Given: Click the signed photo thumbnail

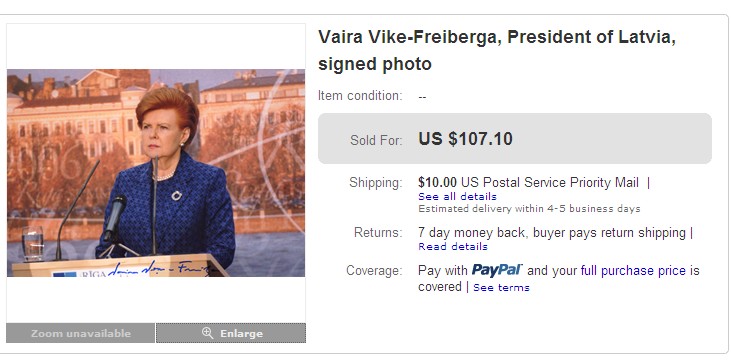Looking at the screenshot, I should click(156, 173).
